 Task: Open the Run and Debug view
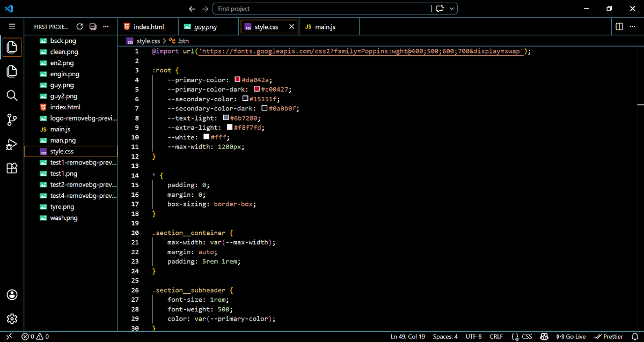[12, 144]
